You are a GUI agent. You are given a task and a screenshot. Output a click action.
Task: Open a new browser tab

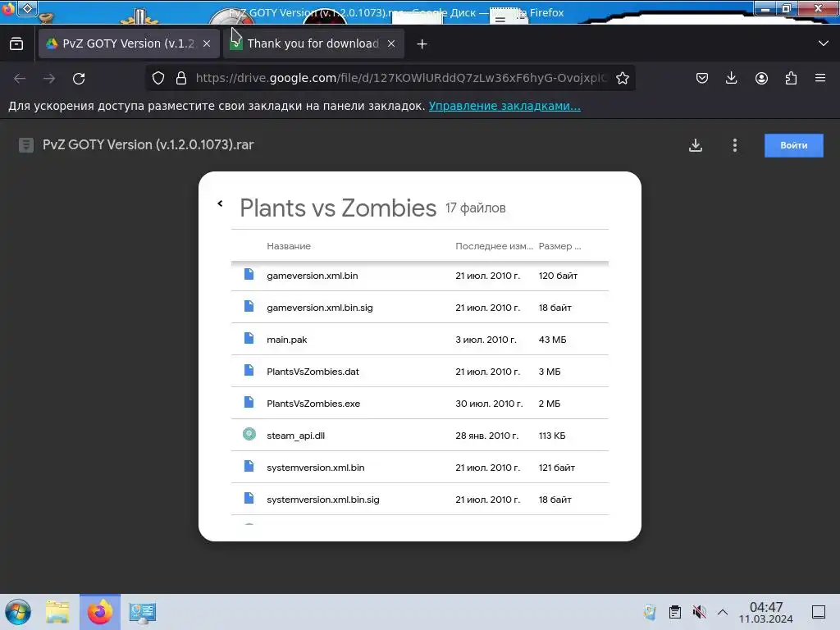[422, 44]
